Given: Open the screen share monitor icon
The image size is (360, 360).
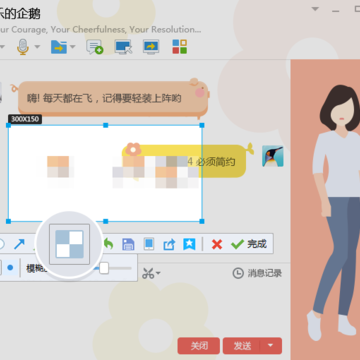Looking at the screenshot, I should [151, 47].
